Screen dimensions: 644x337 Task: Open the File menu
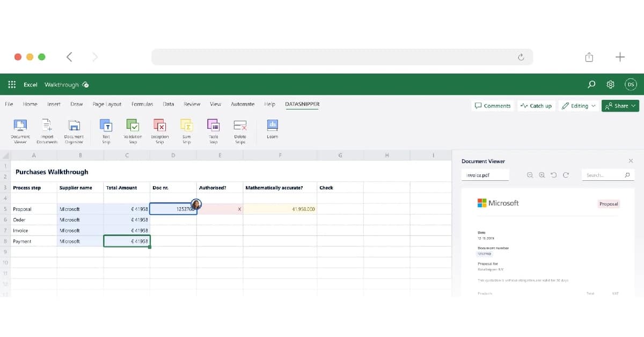[9, 104]
